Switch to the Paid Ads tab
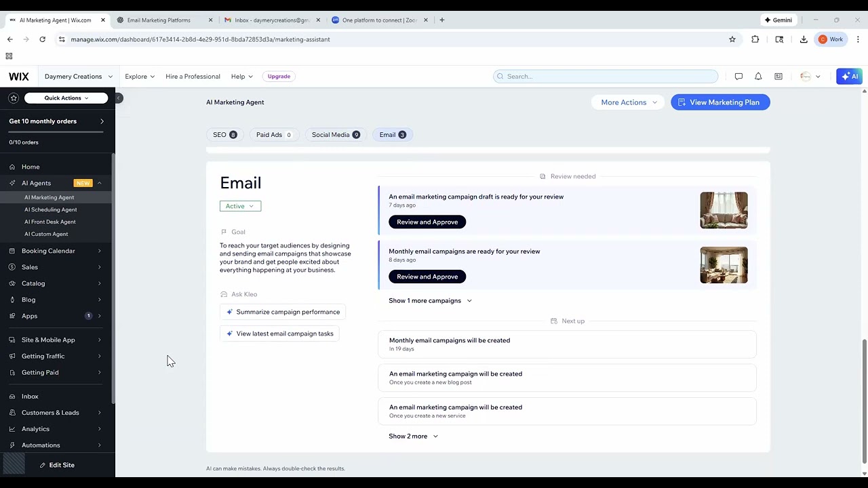 pyautogui.click(x=274, y=135)
